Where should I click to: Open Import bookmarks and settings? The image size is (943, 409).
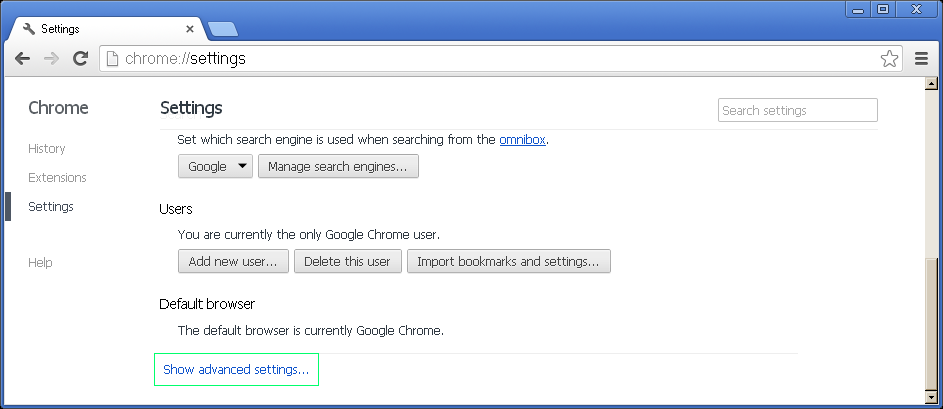(x=508, y=262)
